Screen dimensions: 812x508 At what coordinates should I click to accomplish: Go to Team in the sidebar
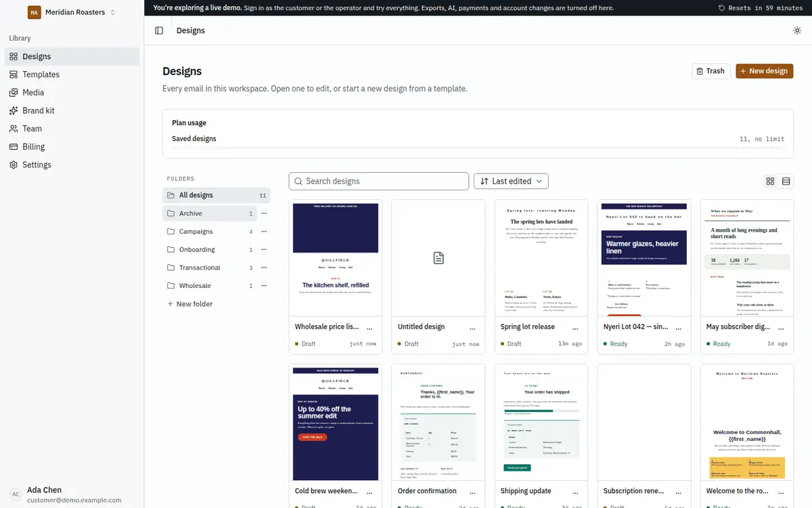72,129
